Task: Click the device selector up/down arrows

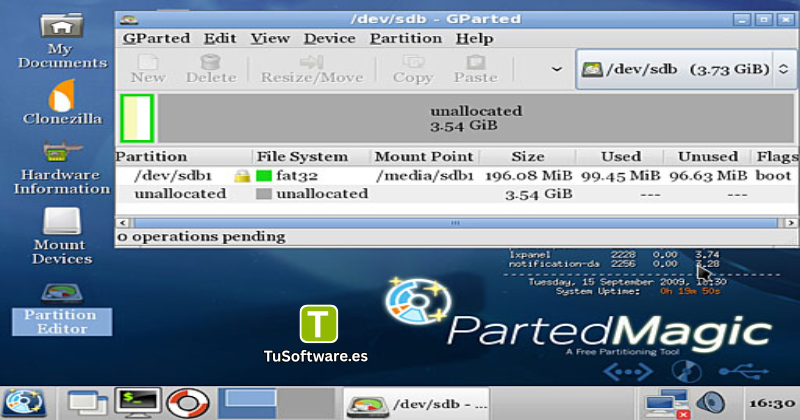Action: tap(784, 69)
